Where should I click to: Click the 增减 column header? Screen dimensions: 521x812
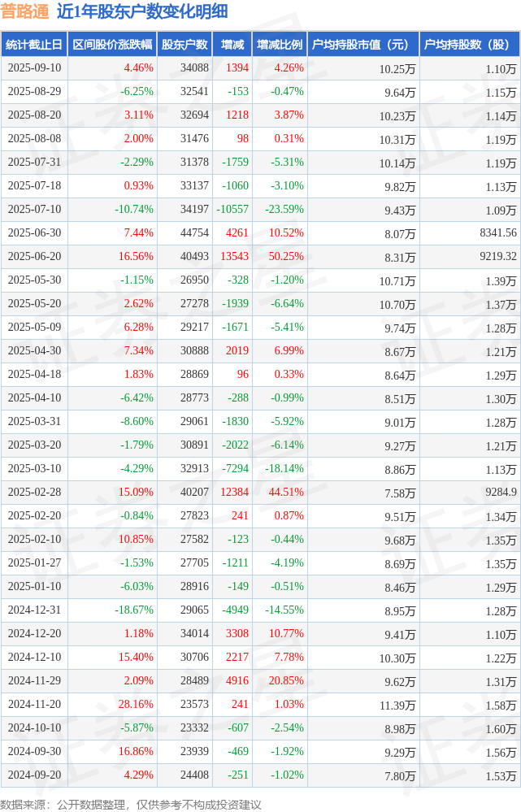tap(232, 45)
